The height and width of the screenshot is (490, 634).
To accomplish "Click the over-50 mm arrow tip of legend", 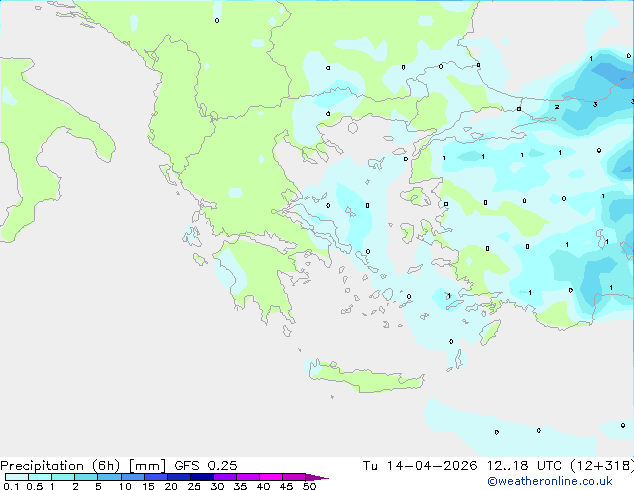I will (x=317, y=477).
